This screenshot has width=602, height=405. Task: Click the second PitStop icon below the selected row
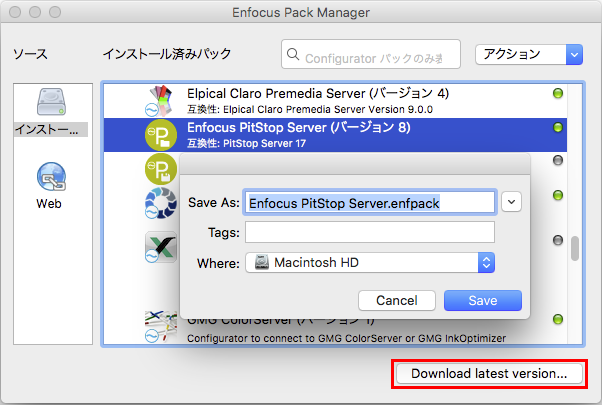[161, 169]
